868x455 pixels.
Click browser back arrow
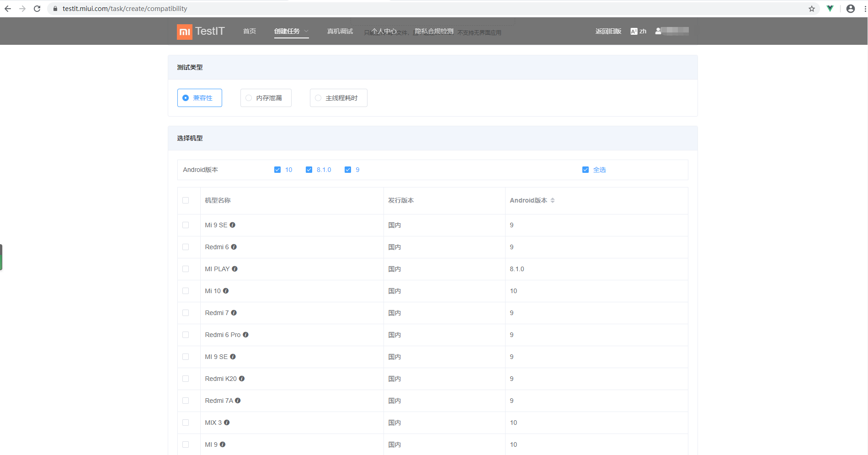[x=8, y=9]
